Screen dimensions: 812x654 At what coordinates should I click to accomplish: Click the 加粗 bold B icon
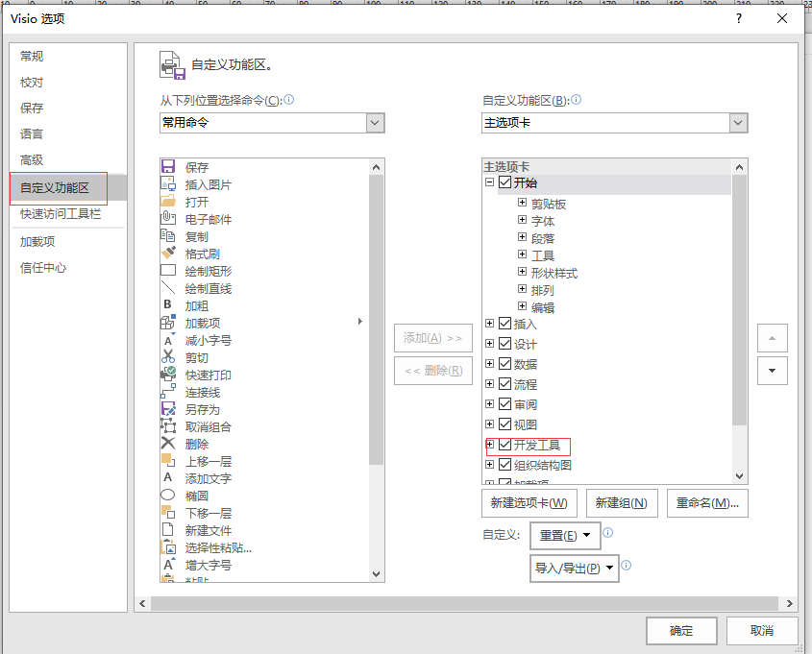168,305
